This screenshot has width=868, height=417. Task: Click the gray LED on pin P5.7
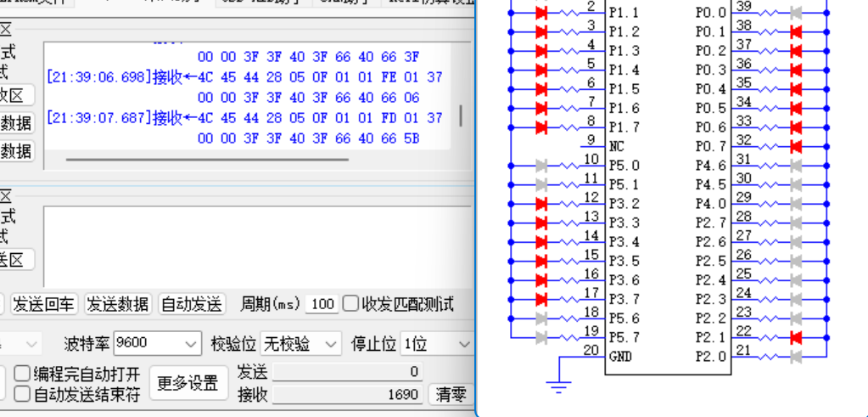[x=541, y=337]
